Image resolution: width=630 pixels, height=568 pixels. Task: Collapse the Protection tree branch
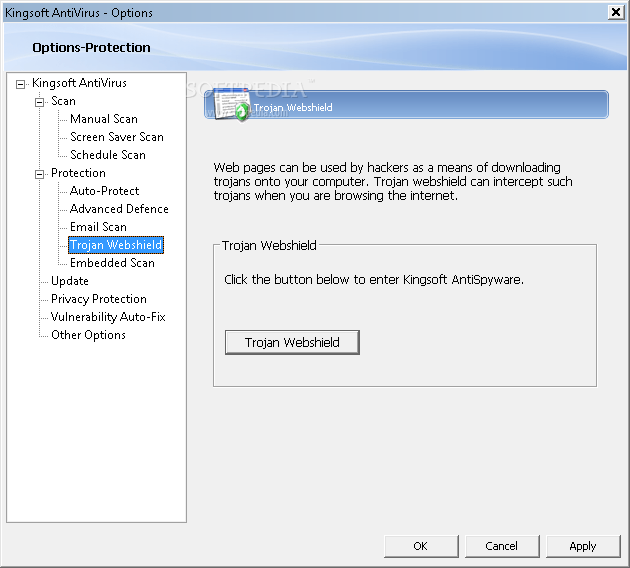39,174
